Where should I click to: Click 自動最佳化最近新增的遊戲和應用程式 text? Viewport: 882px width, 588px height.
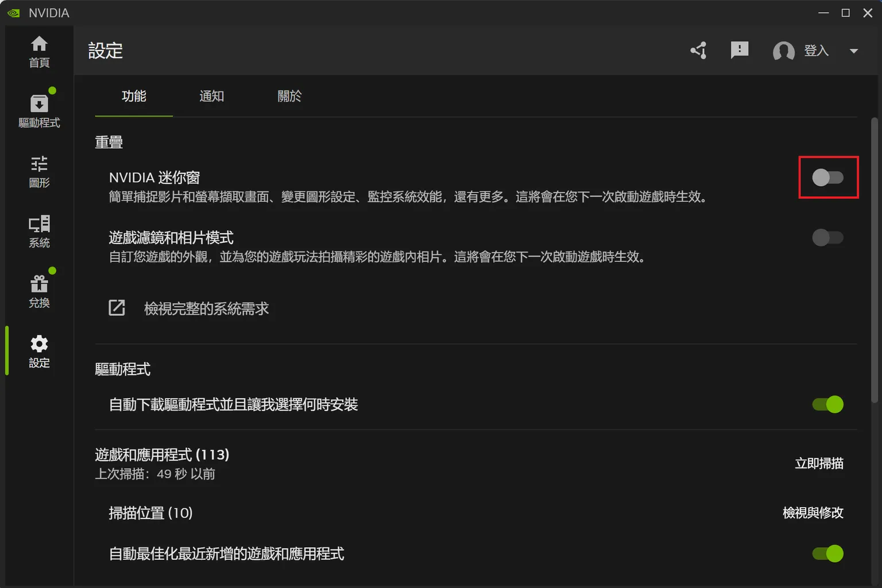[226, 554]
